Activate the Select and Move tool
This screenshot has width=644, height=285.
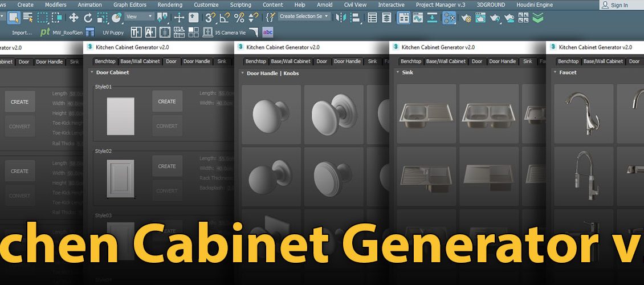point(74,17)
